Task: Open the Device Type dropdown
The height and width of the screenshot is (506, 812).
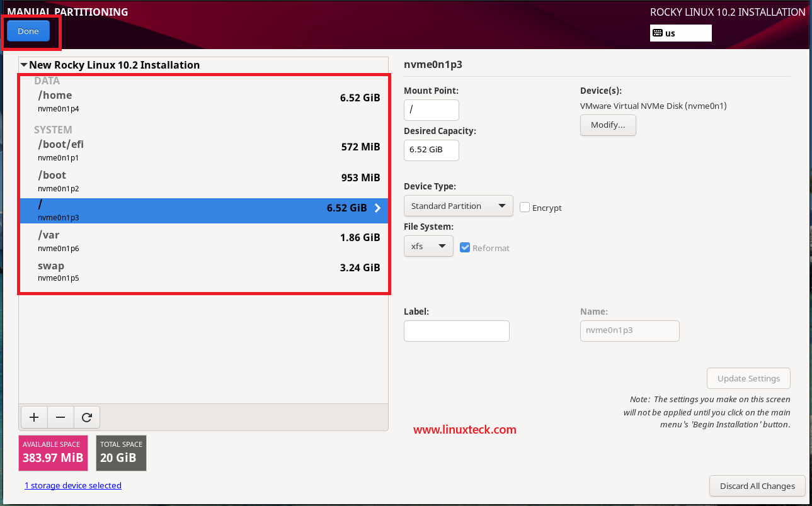Action: pos(459,206)
